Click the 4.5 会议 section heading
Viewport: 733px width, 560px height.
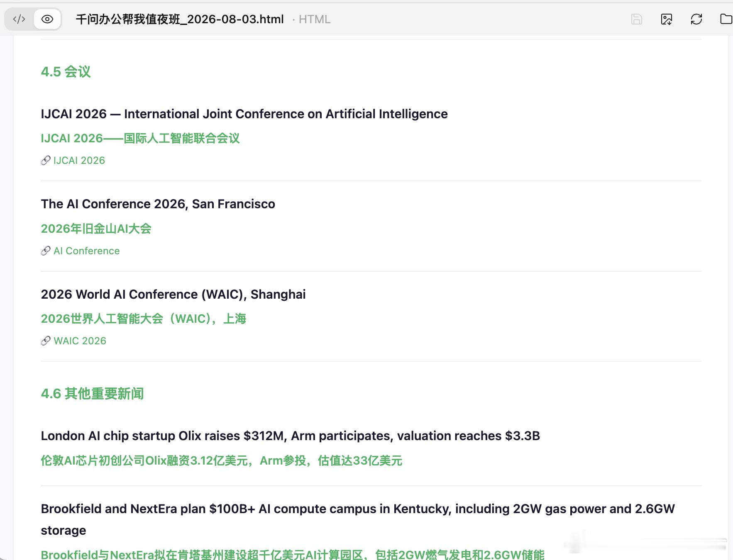pyautogui.click(x=66, y=72)
